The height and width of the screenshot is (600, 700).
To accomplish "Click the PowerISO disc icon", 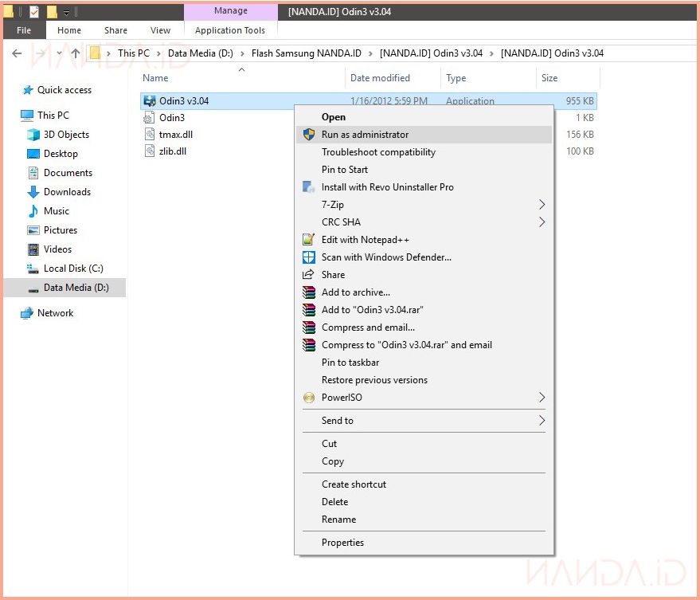I will coord(309,398).
